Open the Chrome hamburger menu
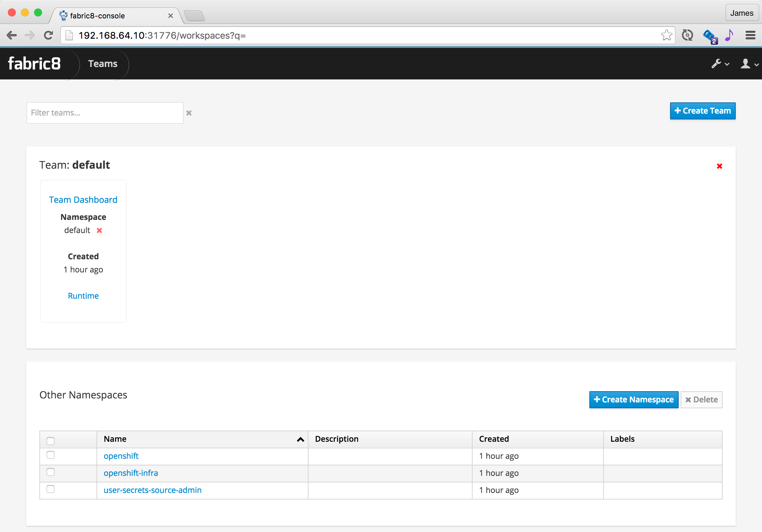The height and width of the screenshot is (532, 762). point(750,35)
